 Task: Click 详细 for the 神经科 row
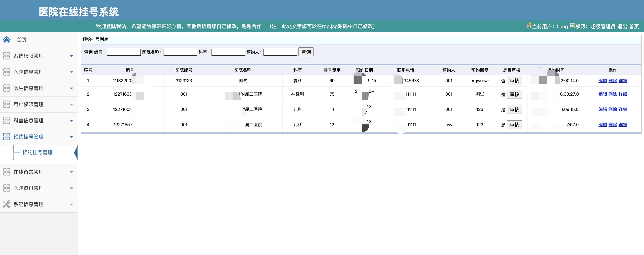[x=623, y=94]
